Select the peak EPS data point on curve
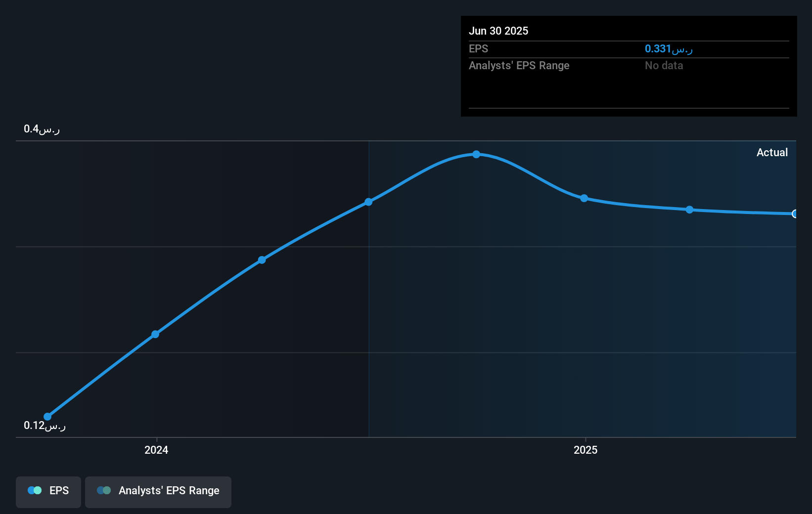812x514 pixels. (476, 154)
